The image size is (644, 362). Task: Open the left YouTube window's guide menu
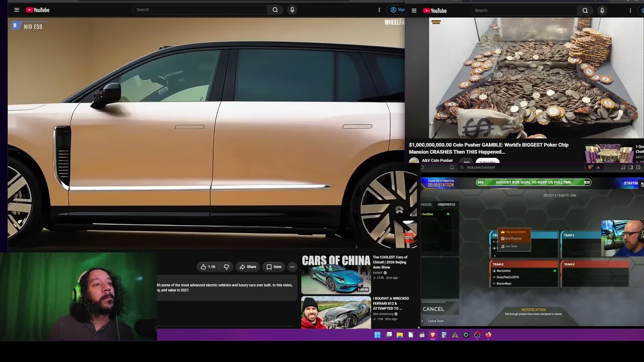[17, 10]
